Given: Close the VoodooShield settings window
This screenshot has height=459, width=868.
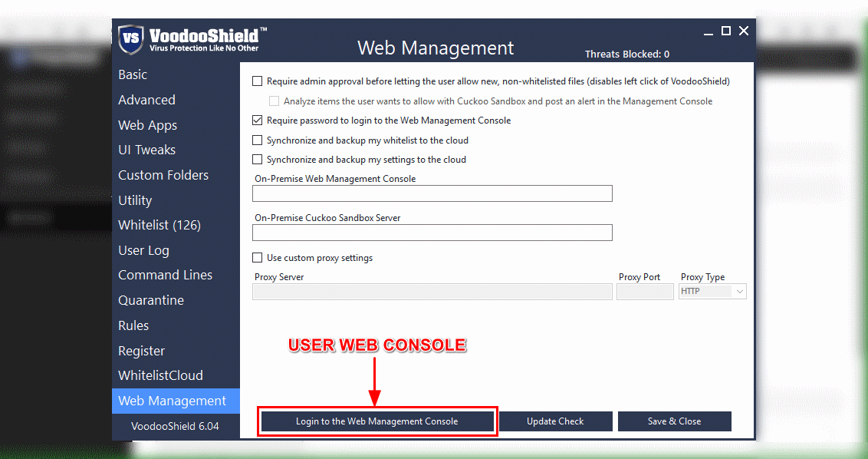Looking at the screenshot, I should click(744, 31).
